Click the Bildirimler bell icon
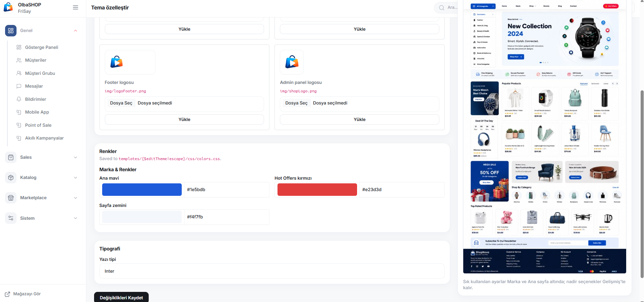 [x=19, y=99]
